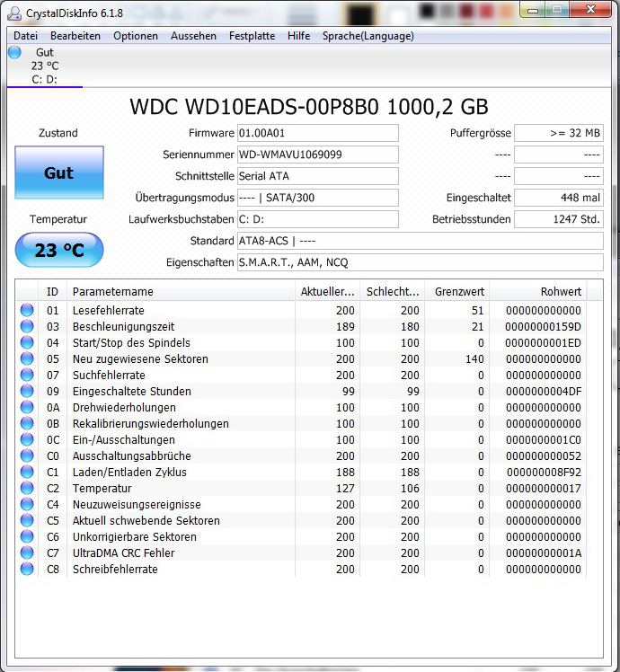Click the status orb for Drehwiederholungen
Image resolution: width=620 pixels, height=672 pixels.
click(27, 407)
